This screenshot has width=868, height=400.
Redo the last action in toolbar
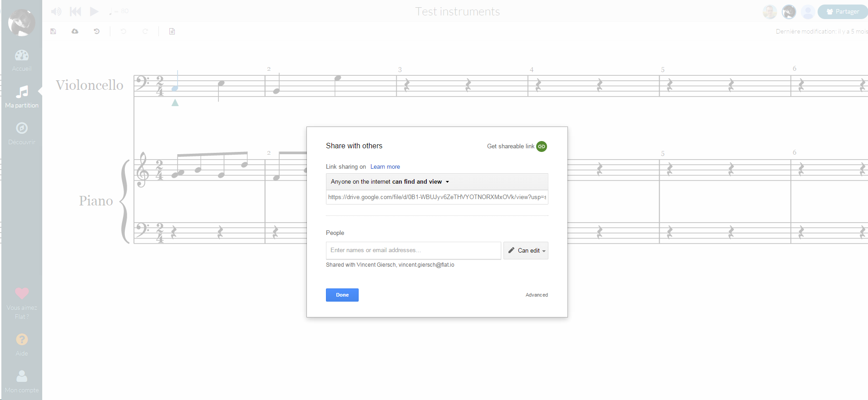(145, 31)
